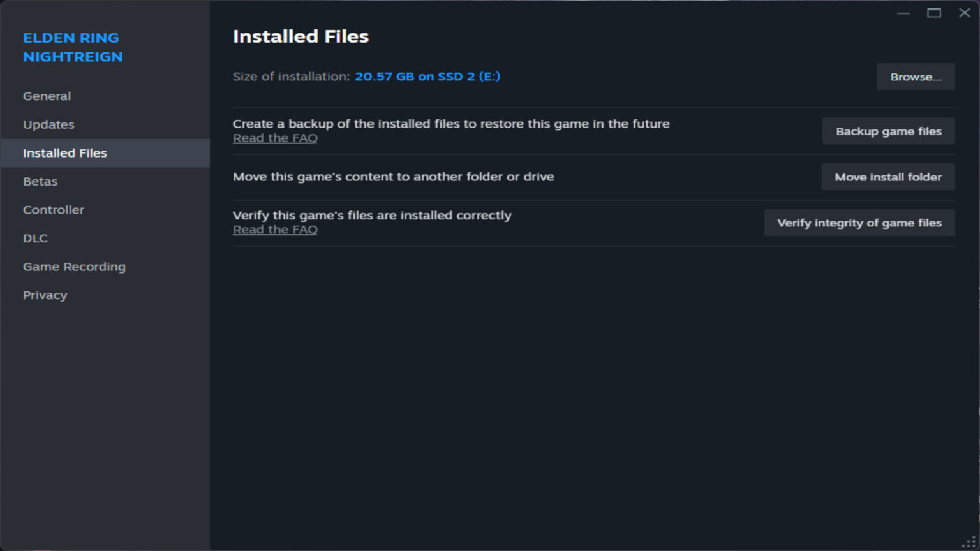Switch to the General tab
Screen dimensions: 980x551
47,96
